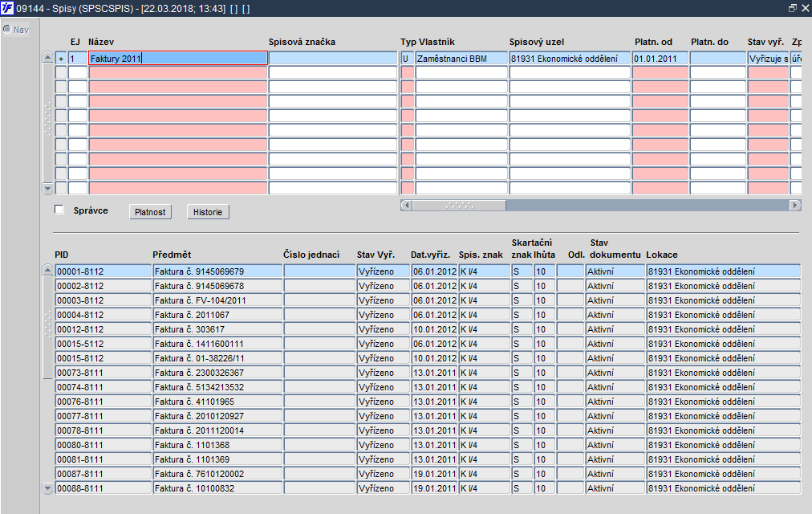Click Faktura č. 5134213532 subject cell
The width and height of the screenshot is (812, 514).
[x=217, y=387]
